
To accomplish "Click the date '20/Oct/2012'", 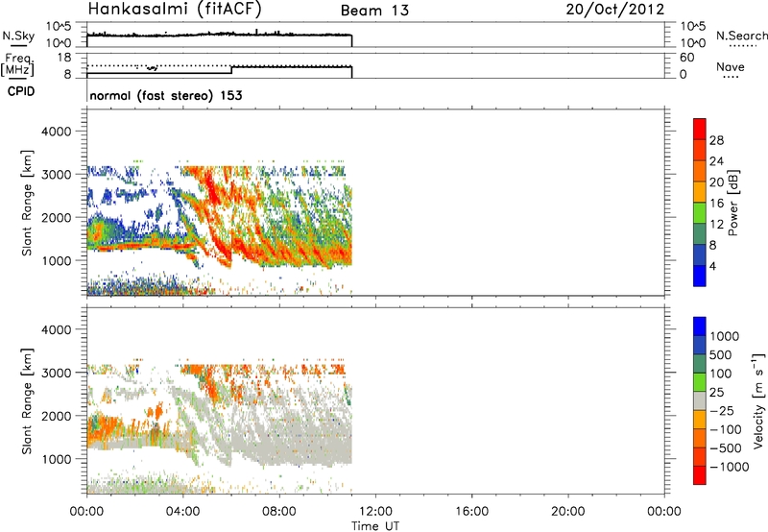I will (615, 10).
